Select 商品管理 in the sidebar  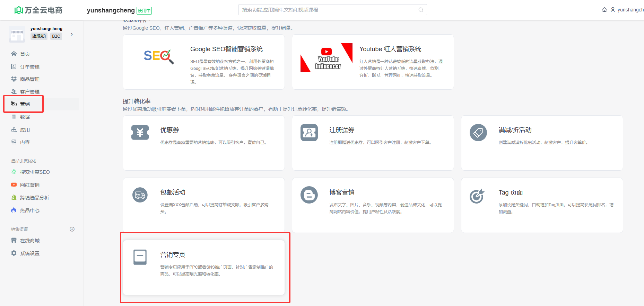29,79
